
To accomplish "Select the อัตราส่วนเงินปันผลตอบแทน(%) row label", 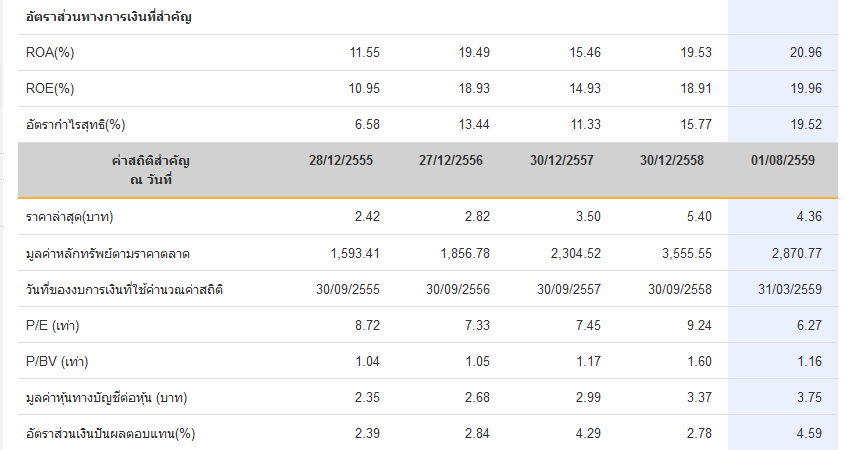I will [x=111, y=434].
